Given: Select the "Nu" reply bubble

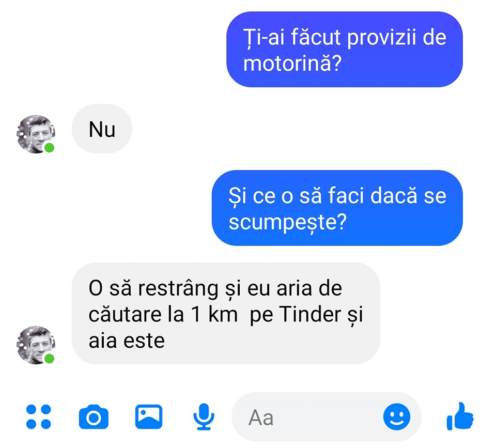Looking at the screenshot, I should pos(102,129).
